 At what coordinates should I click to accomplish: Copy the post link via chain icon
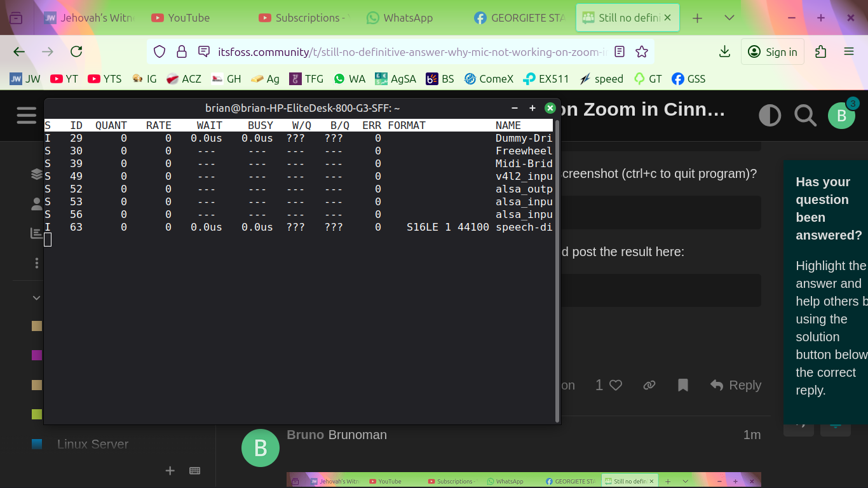[x=649, y=385]
